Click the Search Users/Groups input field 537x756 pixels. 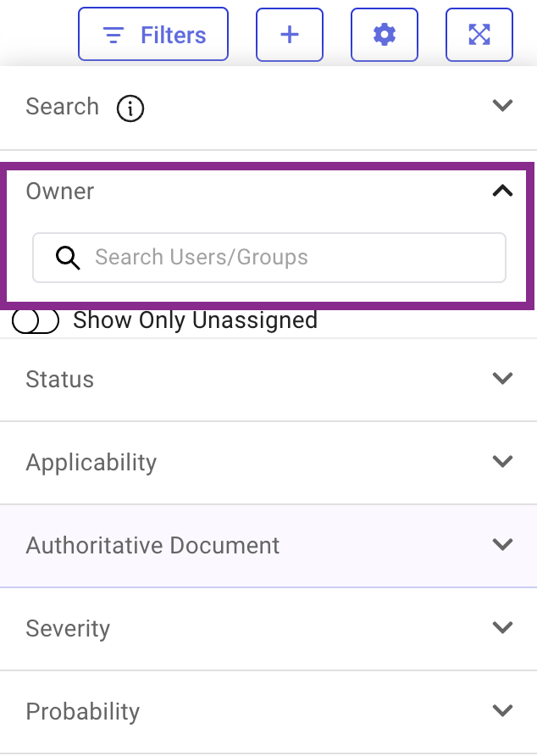point(288,258)
